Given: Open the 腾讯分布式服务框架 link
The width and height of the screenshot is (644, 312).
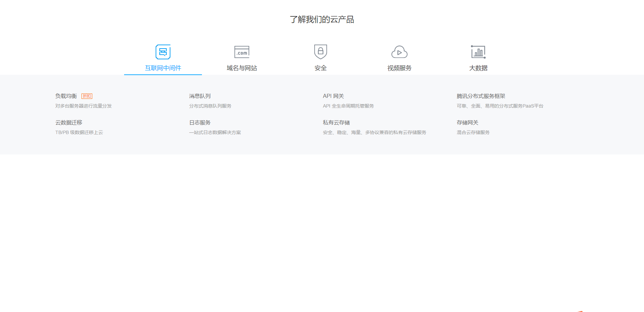Looking at the screenshot, I should [x=481, y=96].
